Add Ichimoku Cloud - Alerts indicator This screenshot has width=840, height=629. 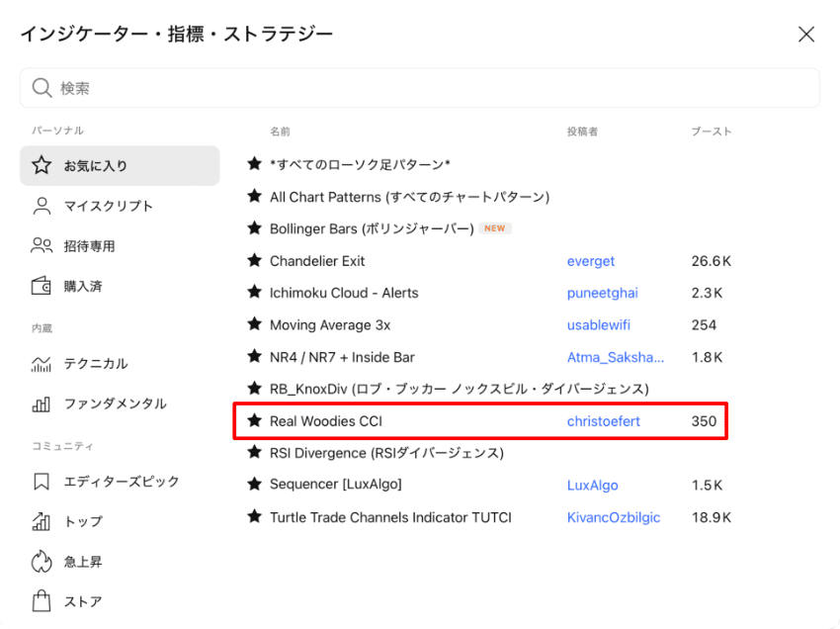pyautogui.click(x=344, y=293)
